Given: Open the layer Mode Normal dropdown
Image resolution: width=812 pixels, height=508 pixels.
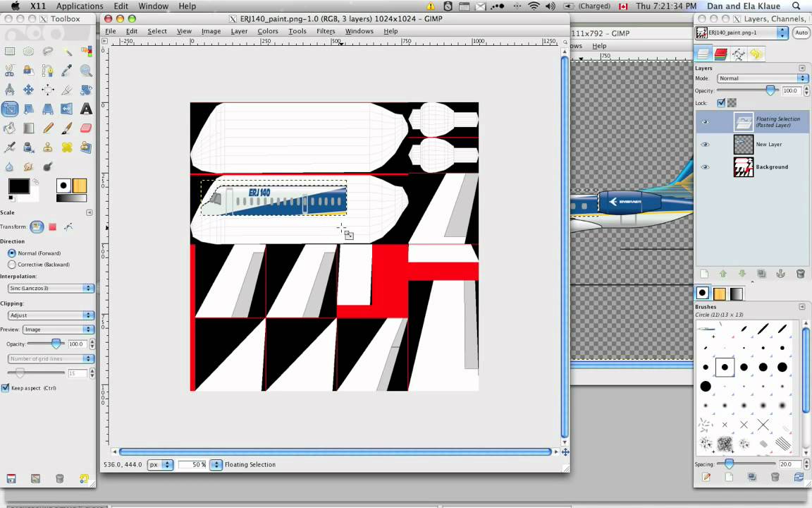Looking at the screenshot, I should pyautogui.click(x=762, y=78).
